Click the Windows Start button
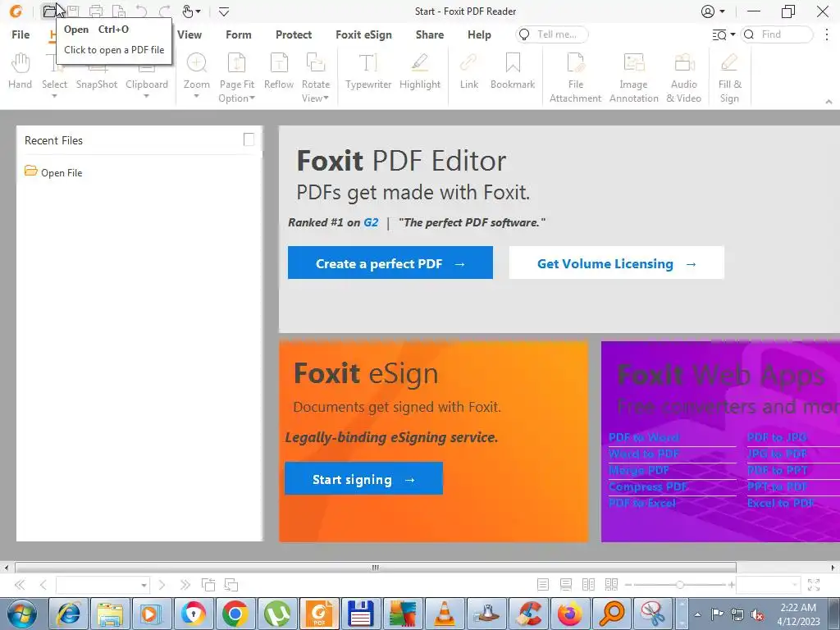This screenshot has width=840, height=630. [x=21, y=614]
